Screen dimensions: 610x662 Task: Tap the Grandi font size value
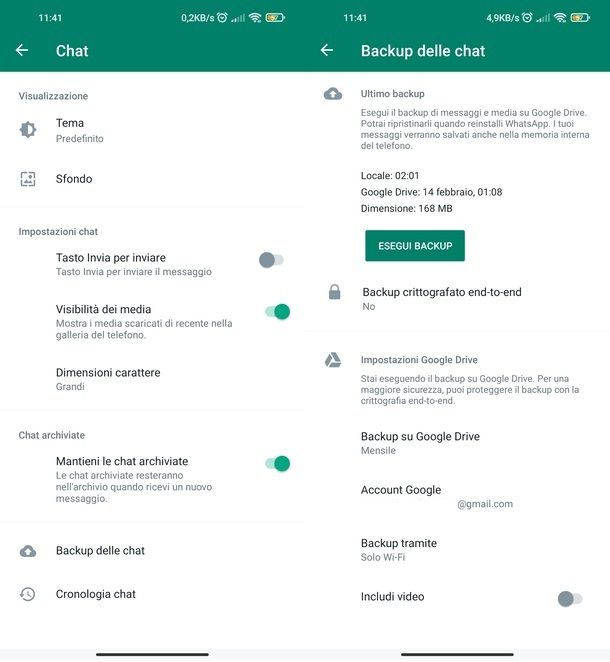(70, 387)
